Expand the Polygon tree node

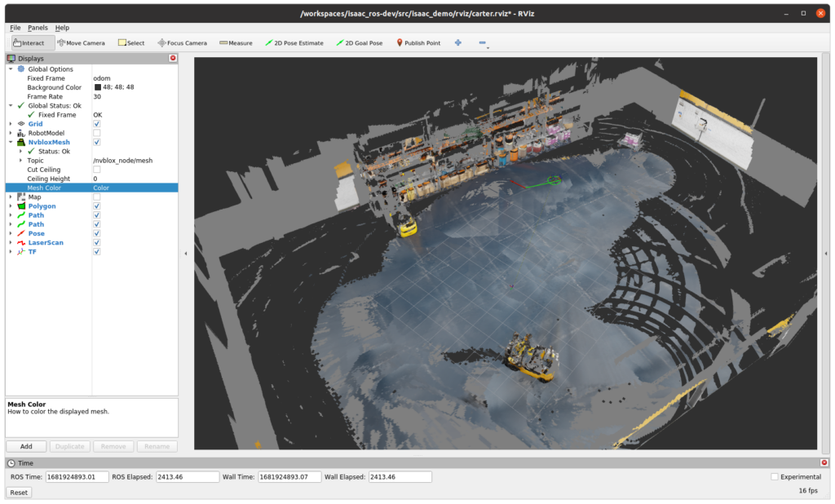coord(11,206)
